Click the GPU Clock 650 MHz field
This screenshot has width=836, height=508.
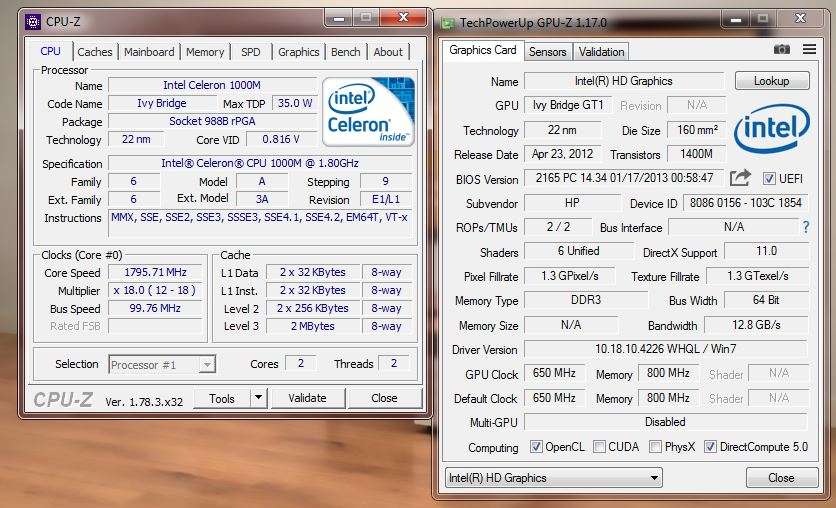[x=554, y=373]
